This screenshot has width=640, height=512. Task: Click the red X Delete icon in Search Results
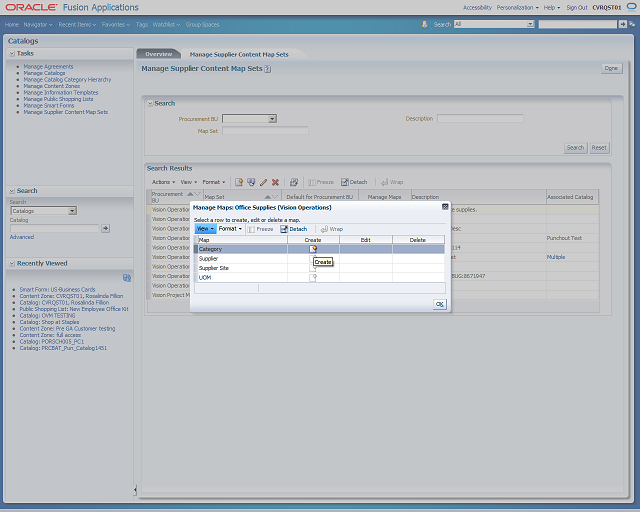276,182
